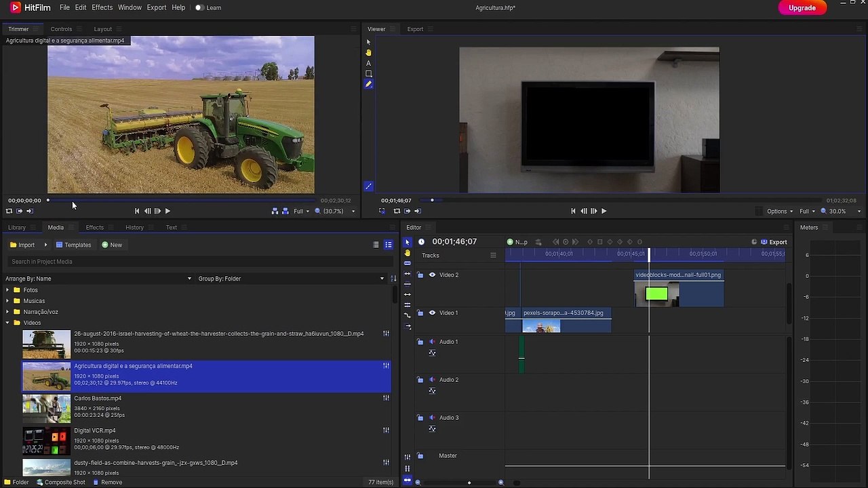
Task: Mute the Audio 2 track
Action: [432, 380]
